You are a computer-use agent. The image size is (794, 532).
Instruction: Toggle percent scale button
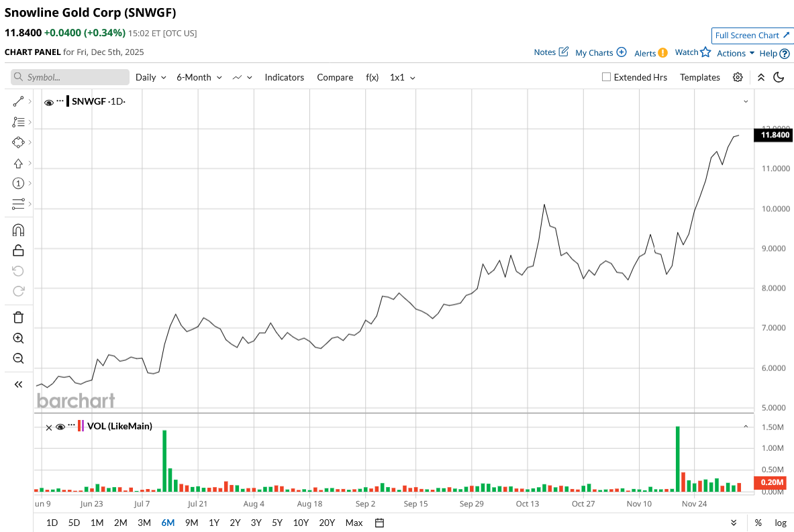pos(758,523)
